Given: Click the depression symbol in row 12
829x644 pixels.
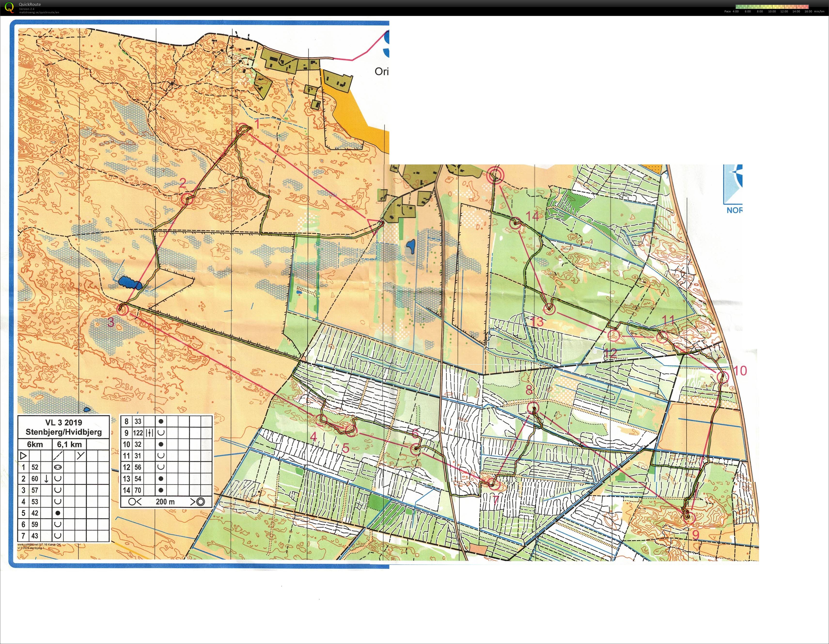Looking at the screenshot, I should [x=161, y=467].
